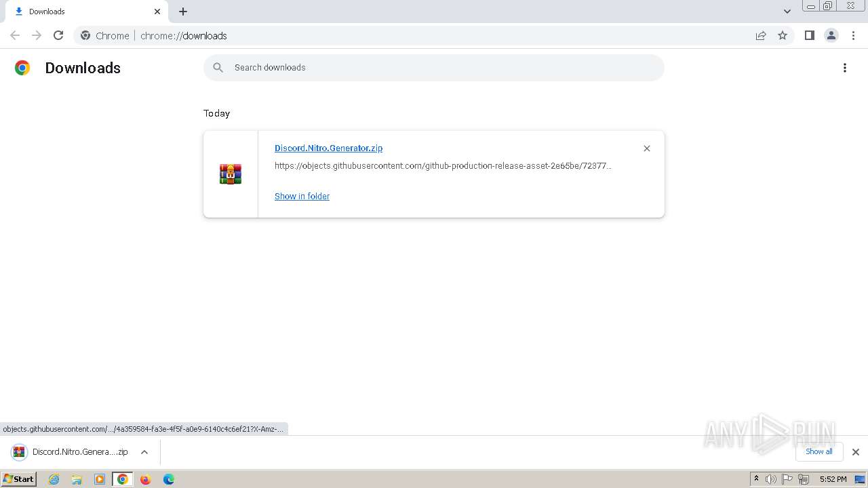Click the WinRAR archive icon in download card
The image size is (868, 488).
[231, 174]
